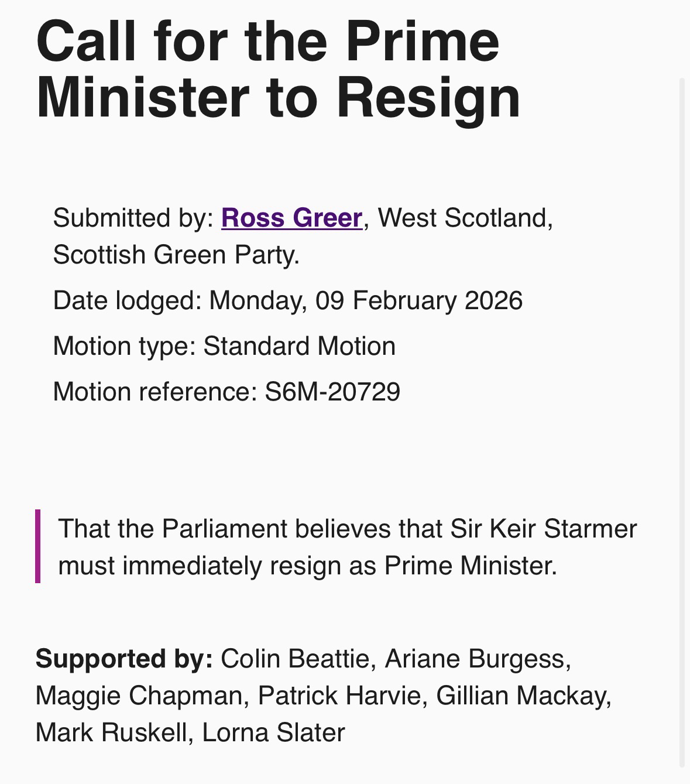Click the date "Monday, 09 February 2026"

(365, 300)
